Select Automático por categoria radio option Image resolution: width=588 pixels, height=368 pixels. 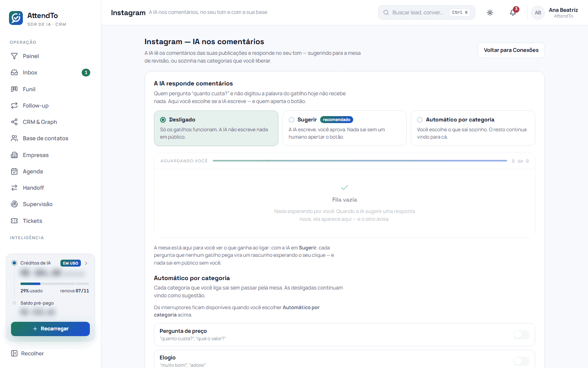[420, 120]
